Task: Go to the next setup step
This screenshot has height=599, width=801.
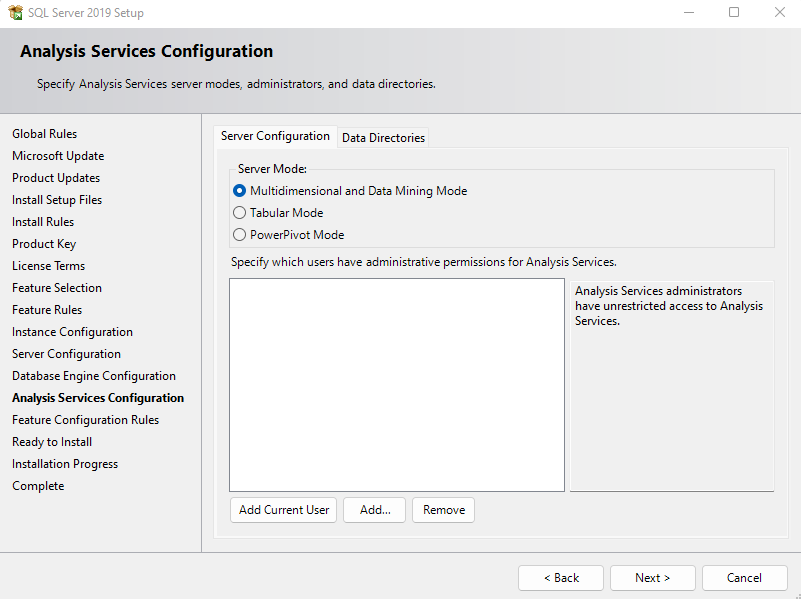Action: pos(652,578)
